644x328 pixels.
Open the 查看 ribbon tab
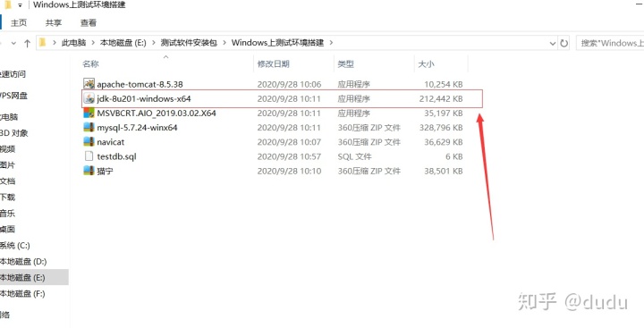tap(89, 23)
